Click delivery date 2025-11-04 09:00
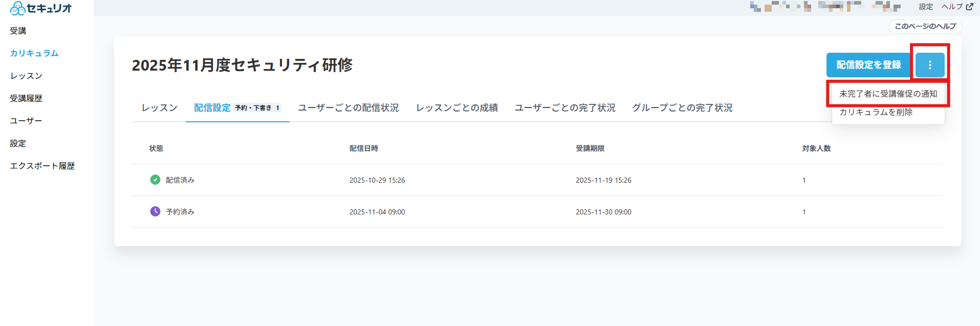 click(x=377, y=212)
